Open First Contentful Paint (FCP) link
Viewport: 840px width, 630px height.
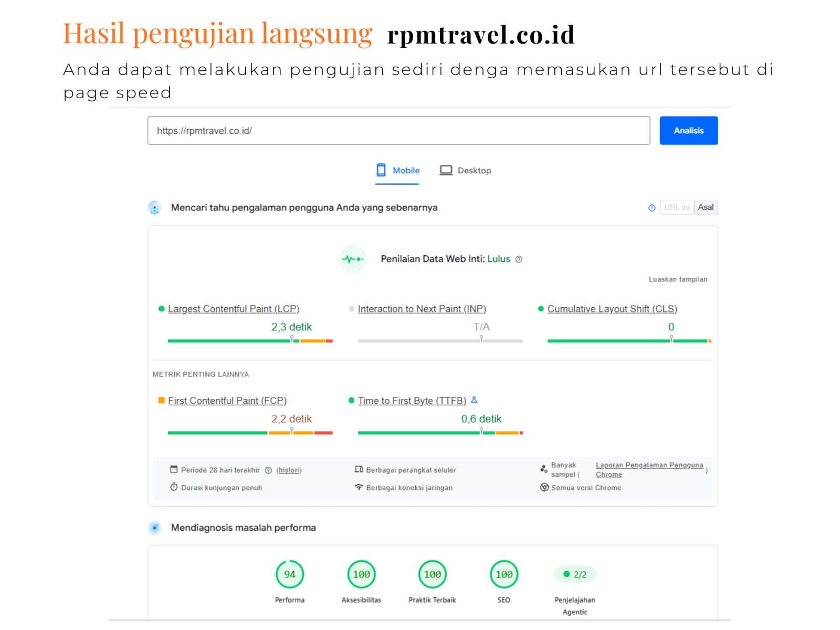click(227, 401)
